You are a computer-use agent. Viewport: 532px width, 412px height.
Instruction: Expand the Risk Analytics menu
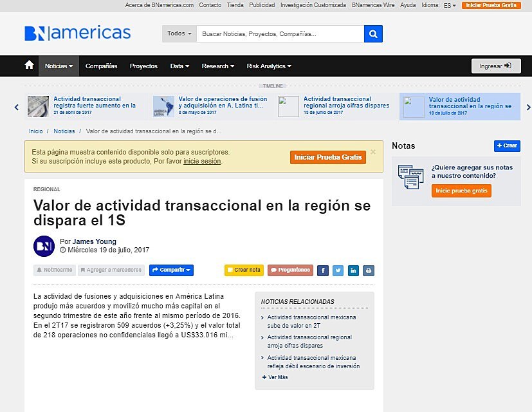pos(269,66)
